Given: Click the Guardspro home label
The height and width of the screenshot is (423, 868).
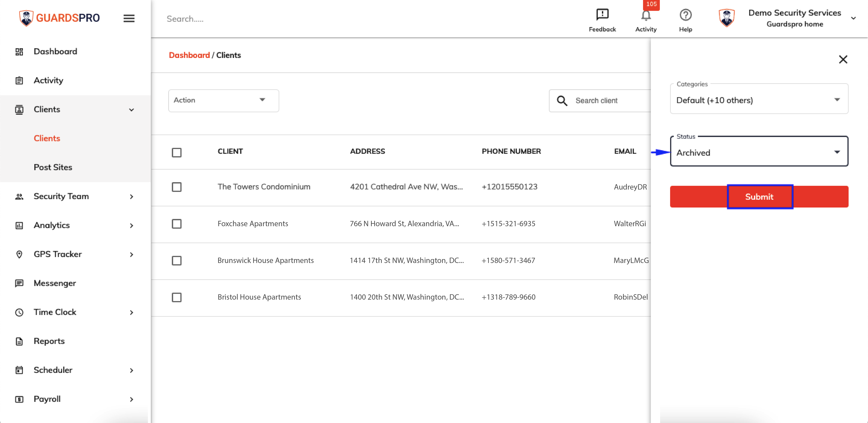Looking at the screenshot, I should [x=795, y=24].
